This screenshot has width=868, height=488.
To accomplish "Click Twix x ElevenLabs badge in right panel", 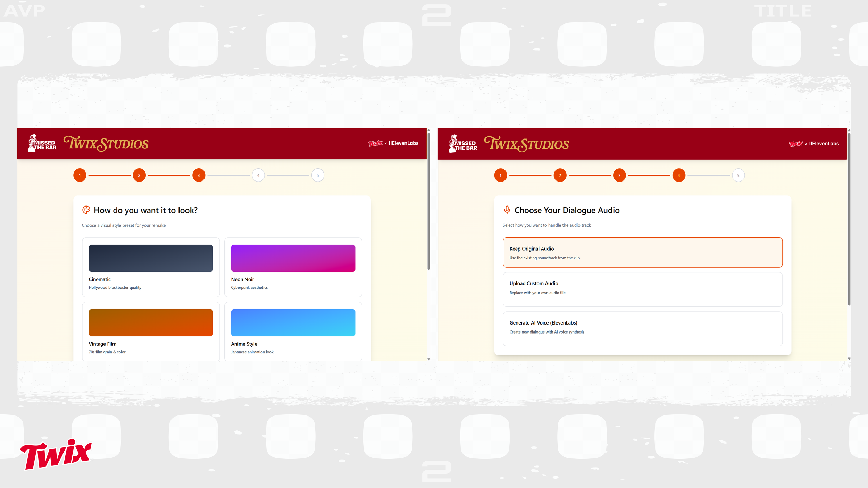I will pos(814,144).
